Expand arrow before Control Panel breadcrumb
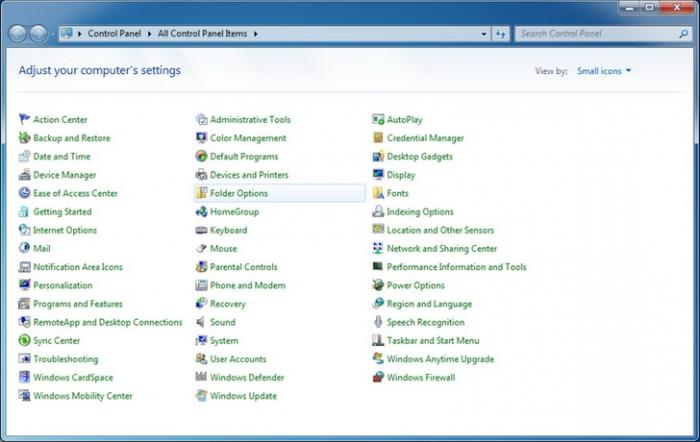Screen dimensions: 700x442 (79, 34)
